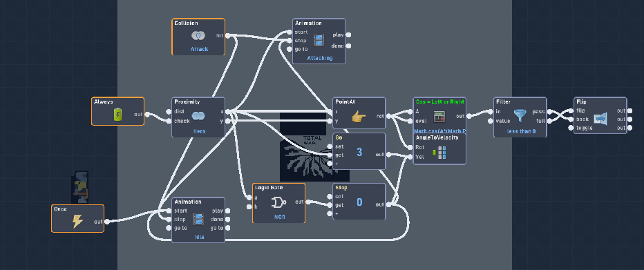Click the Stop node value 0
Image resolution: width=644 pixels, height=270 pixels.
pyautogui.click(x=359, y=202)
